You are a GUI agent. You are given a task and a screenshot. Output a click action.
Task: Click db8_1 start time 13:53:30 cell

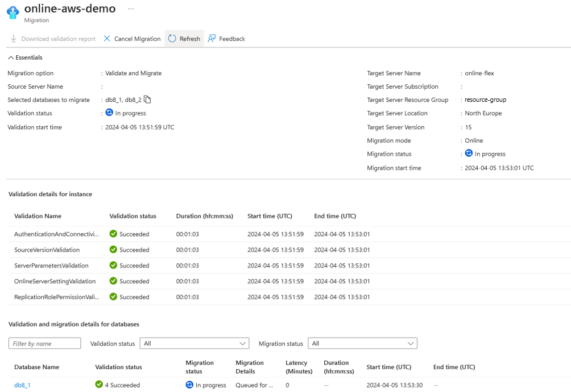394,385
